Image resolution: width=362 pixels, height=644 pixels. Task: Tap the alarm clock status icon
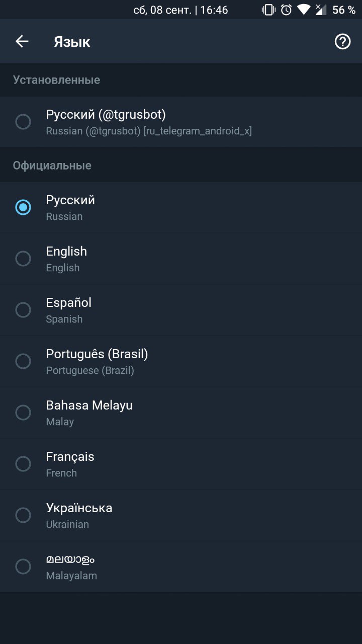[x=286, y=10]
